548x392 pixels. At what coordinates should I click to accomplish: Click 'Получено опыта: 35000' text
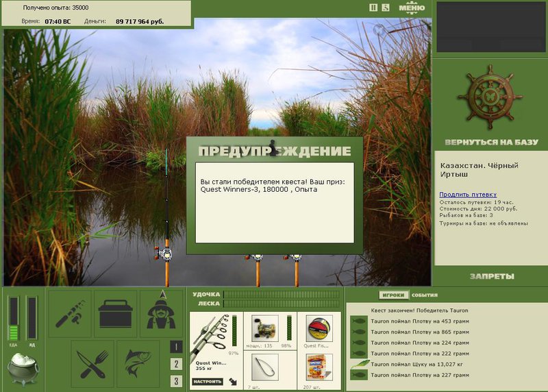[x=55, y=8]
